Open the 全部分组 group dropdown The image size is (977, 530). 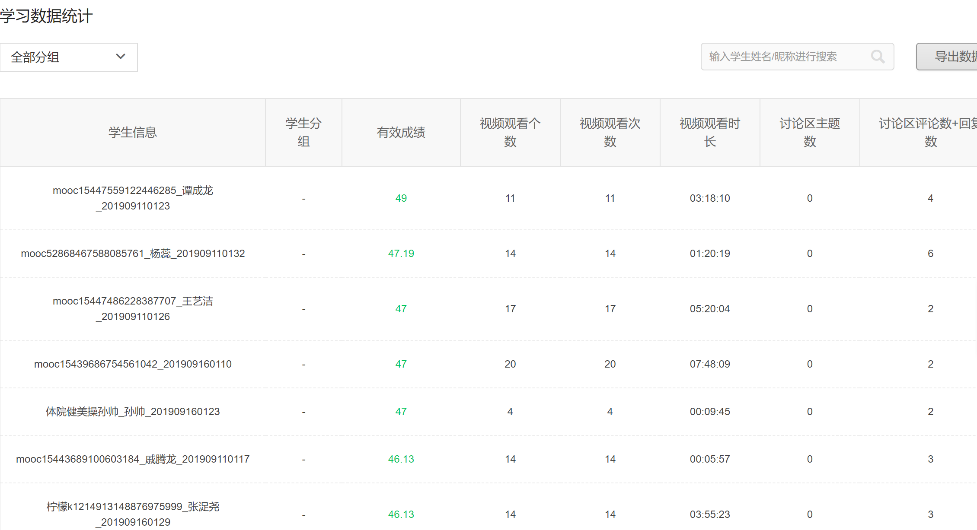pos(68,57)
